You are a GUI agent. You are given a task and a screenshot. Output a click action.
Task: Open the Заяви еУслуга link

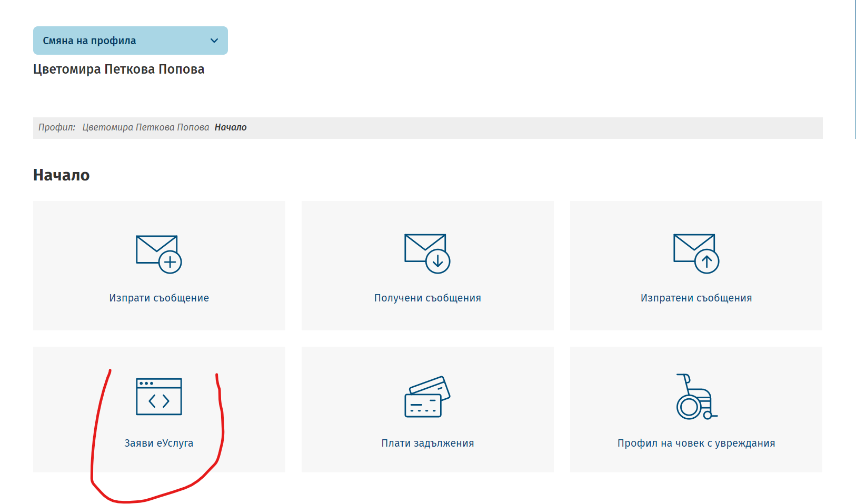click(x=159, y=443)
